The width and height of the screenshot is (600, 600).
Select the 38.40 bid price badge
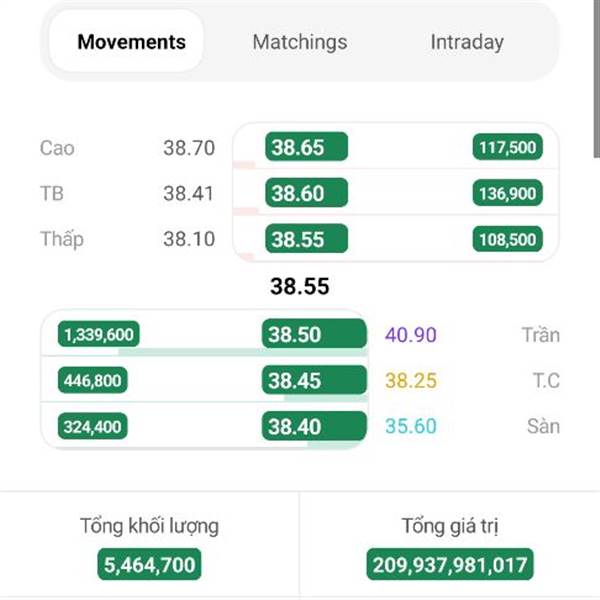314,426
